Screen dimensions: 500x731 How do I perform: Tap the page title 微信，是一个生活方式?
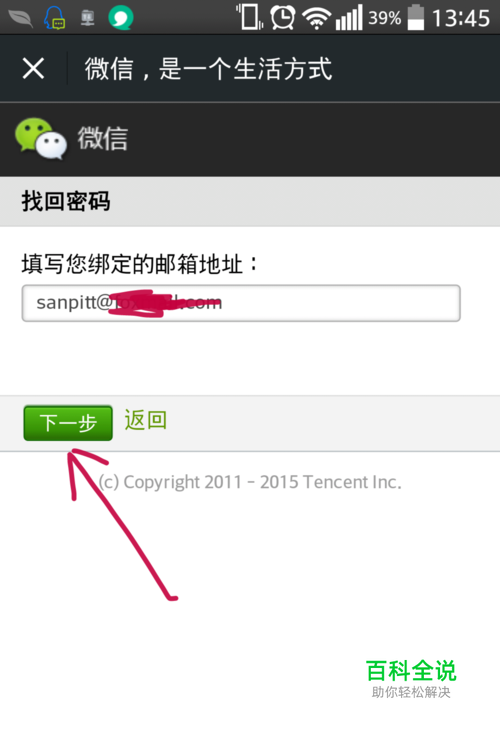208,69
